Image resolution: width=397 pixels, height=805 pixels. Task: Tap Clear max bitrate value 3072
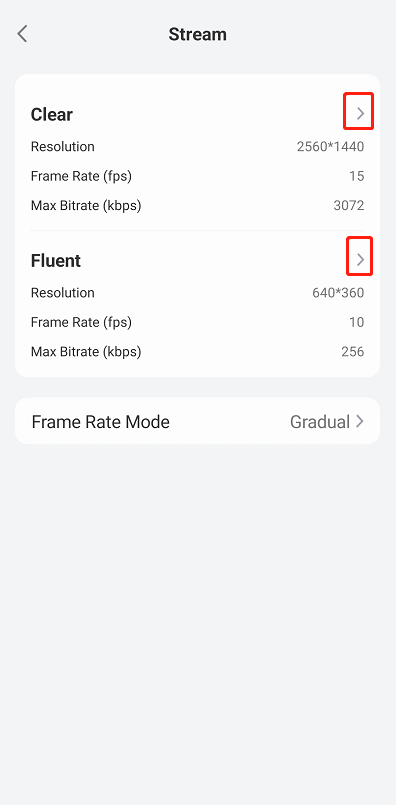pyautogui.click(x=349, y=206)
